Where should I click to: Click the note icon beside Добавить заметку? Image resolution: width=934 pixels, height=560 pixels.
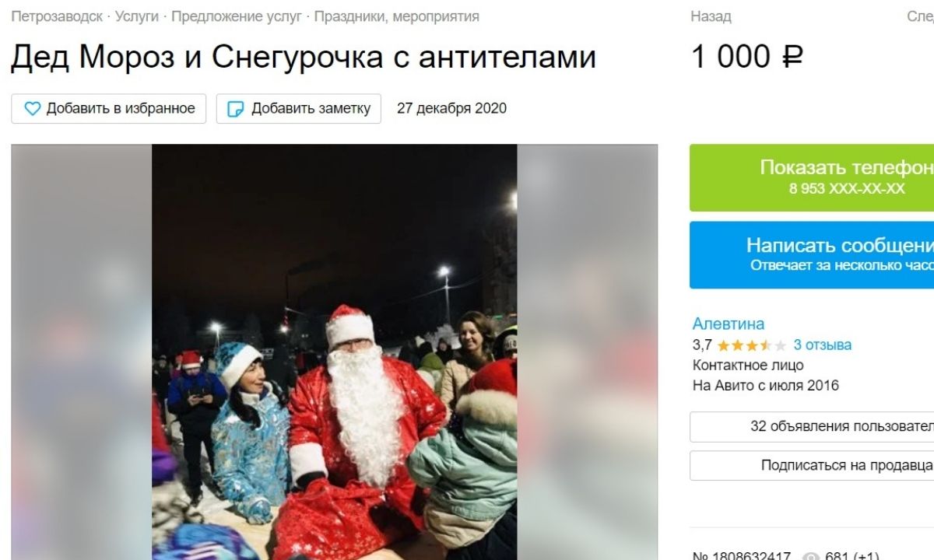point(235,109)
